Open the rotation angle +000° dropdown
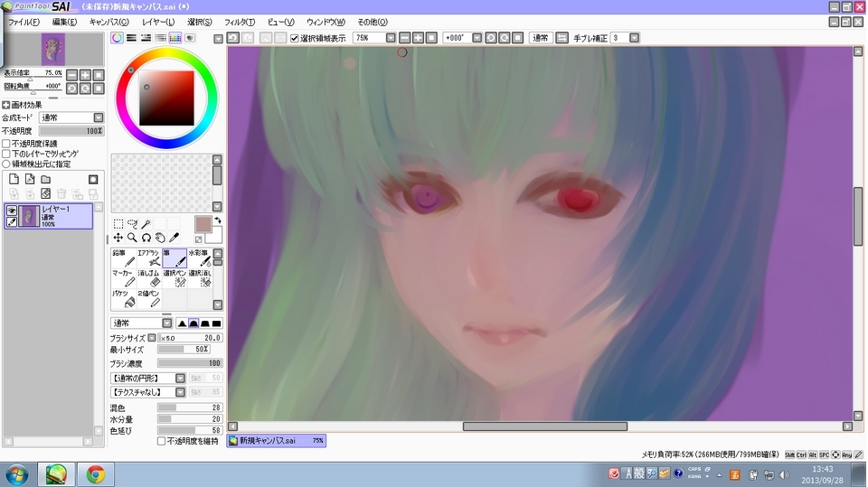The image size is (868, 487). (x=477, y=38)
